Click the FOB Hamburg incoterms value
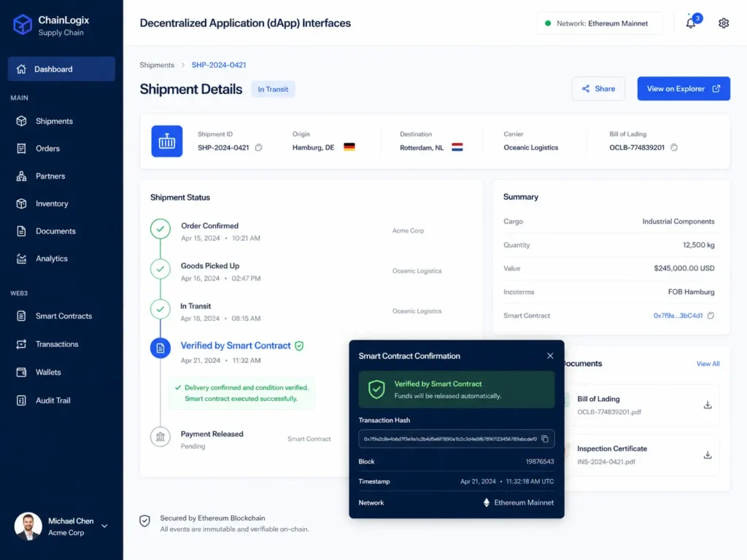This screenshot has height=560, width=747. point(692,292)
